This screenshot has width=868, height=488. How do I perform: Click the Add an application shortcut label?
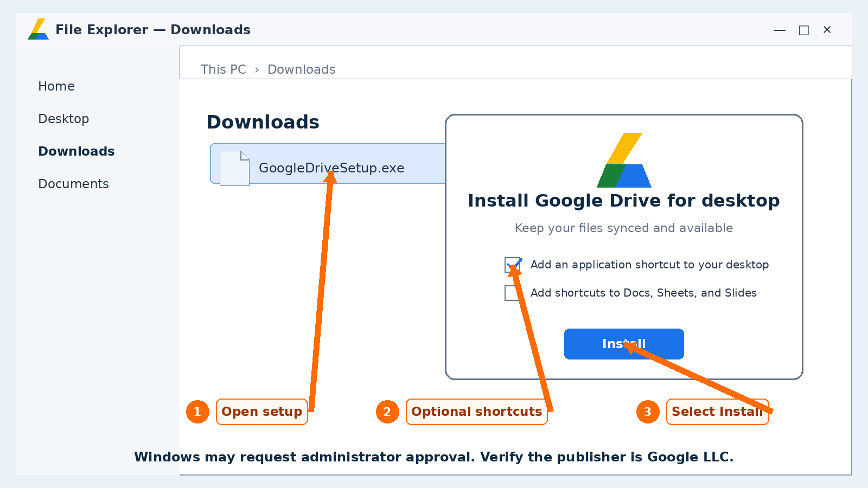tap(649, 265)
